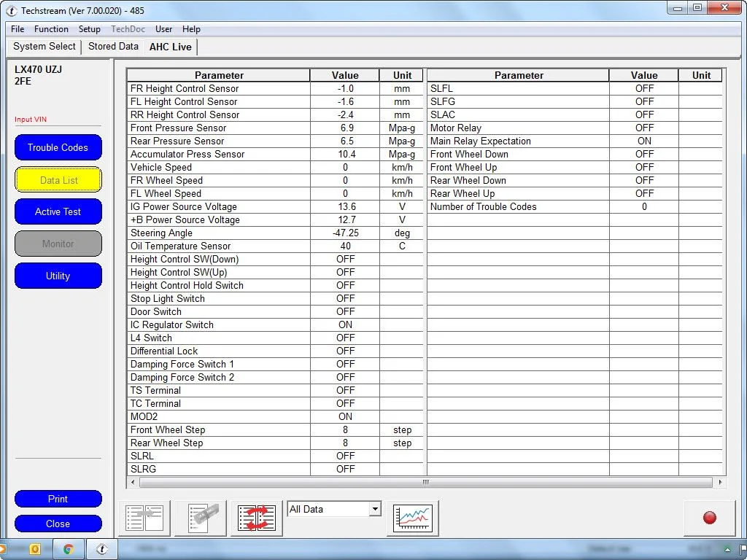The image size is (747, 560).
Task: Click the red record snapshot button
Action: (709, 518)
